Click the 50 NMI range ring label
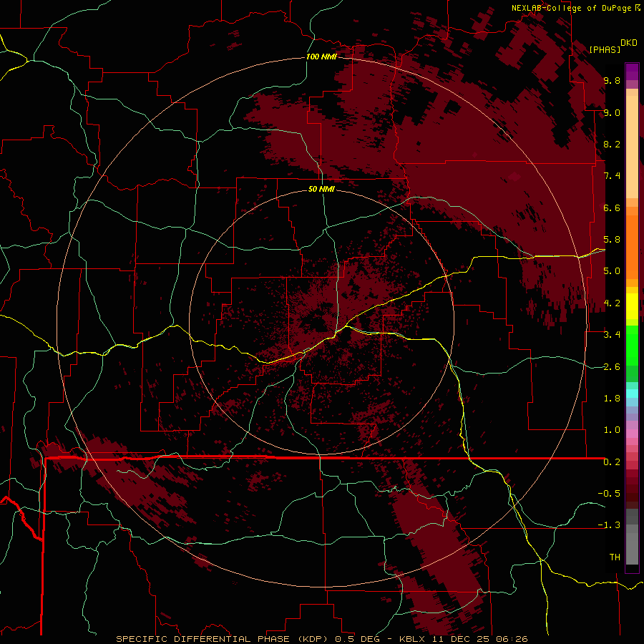Screen dimensions: 644x644 point(321,189)
